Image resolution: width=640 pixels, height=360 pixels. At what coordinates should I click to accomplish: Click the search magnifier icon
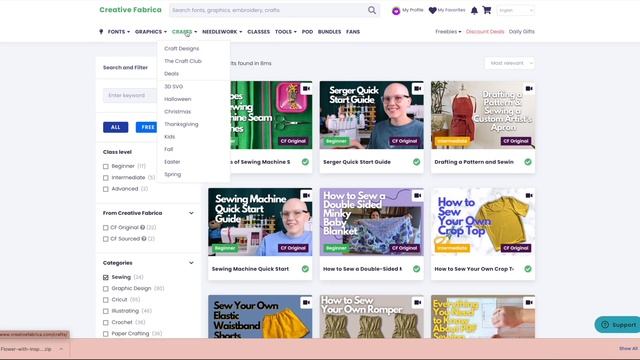(x=372, y=10)
